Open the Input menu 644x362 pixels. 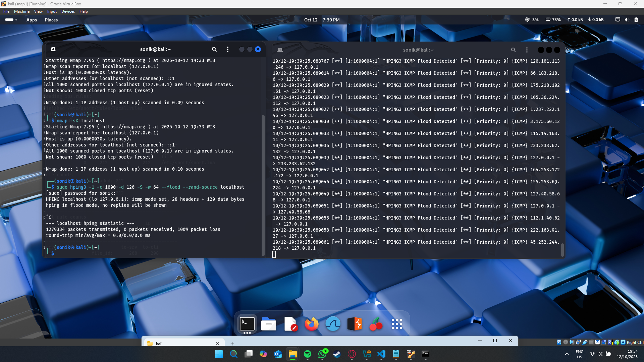tap(52, 11)
